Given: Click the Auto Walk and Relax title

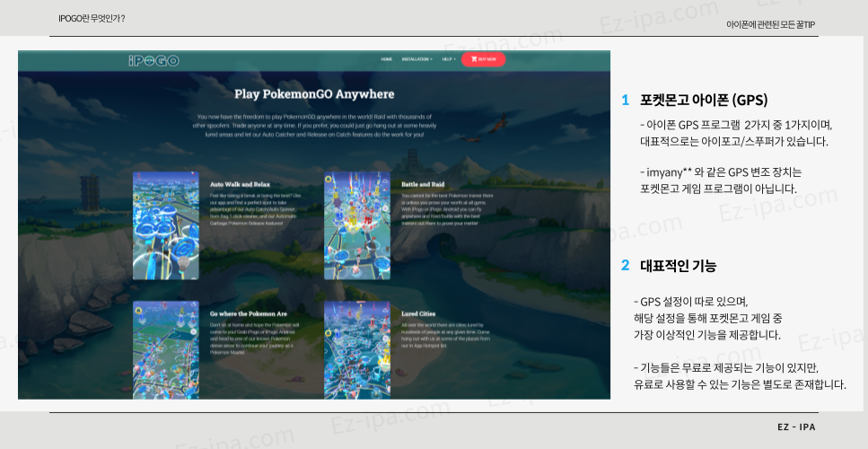Looking at the screenshot, I should (241, 184).
